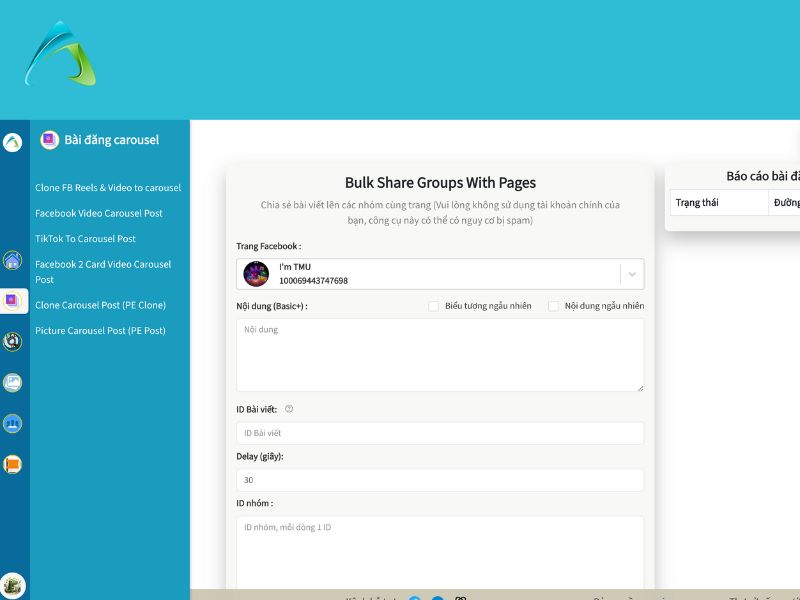This screenshot has width=800, height=600.
Task: Click the Bulk Share Groups With Pages title
Action: 440,183
